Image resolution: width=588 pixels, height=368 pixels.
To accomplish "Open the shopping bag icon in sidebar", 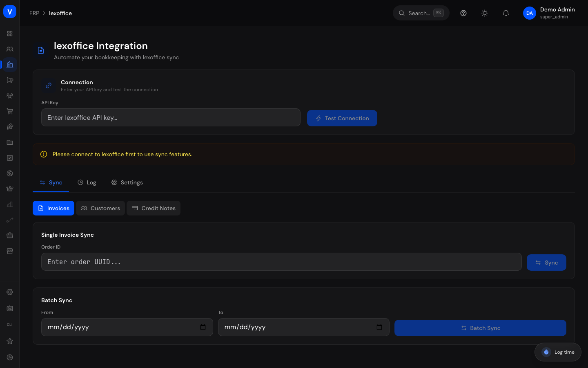I will pyautogui.click(x=10, y=236).
